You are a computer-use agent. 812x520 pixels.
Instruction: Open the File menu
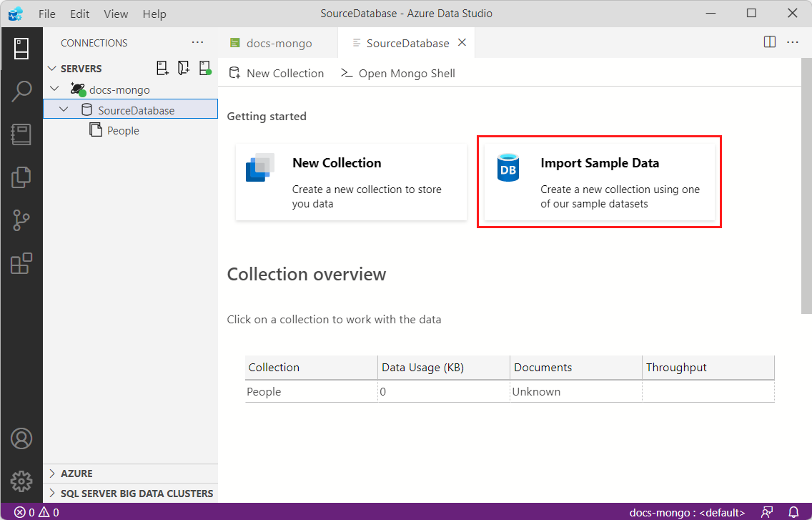coord(46,14)
